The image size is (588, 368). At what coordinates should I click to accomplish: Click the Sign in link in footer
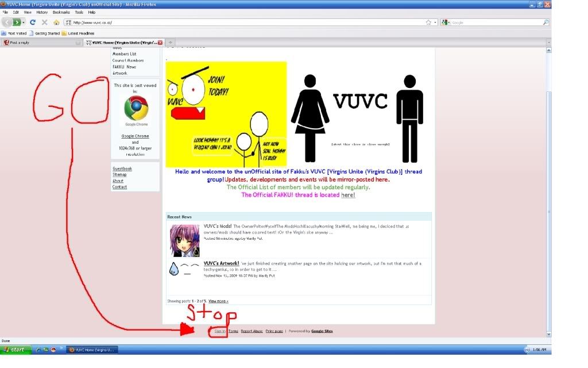[x=219, y=331]
